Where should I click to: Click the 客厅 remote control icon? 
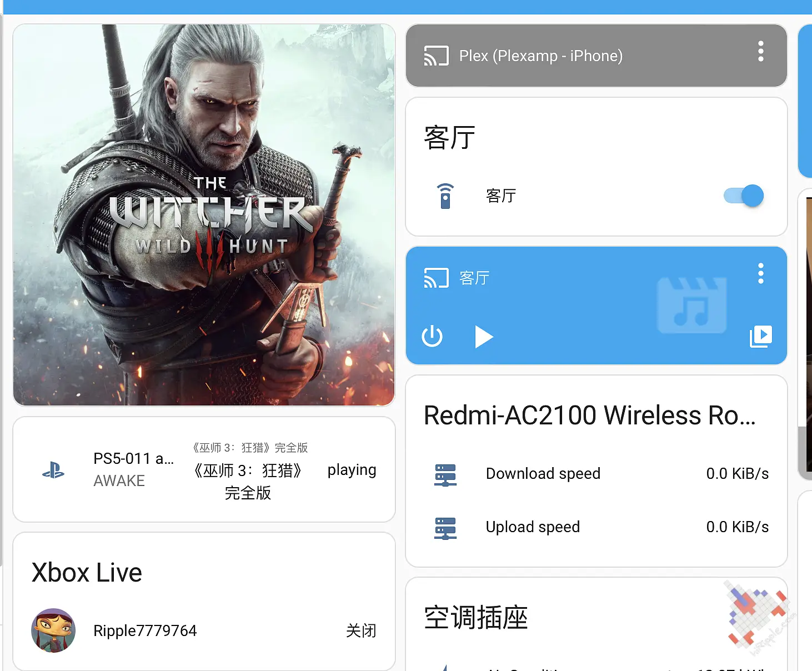tap(445, 196)
